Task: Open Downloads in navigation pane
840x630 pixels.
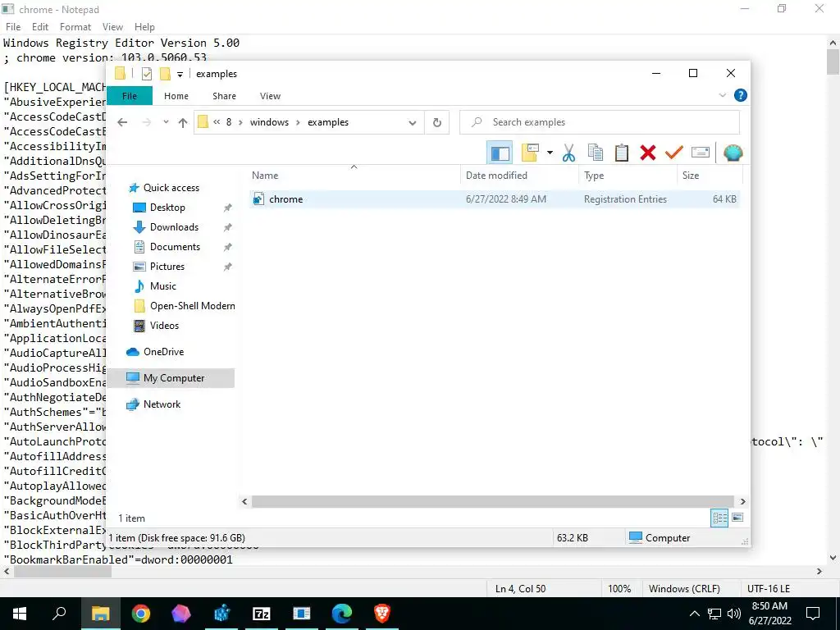Action: click(x=174, y=227)
